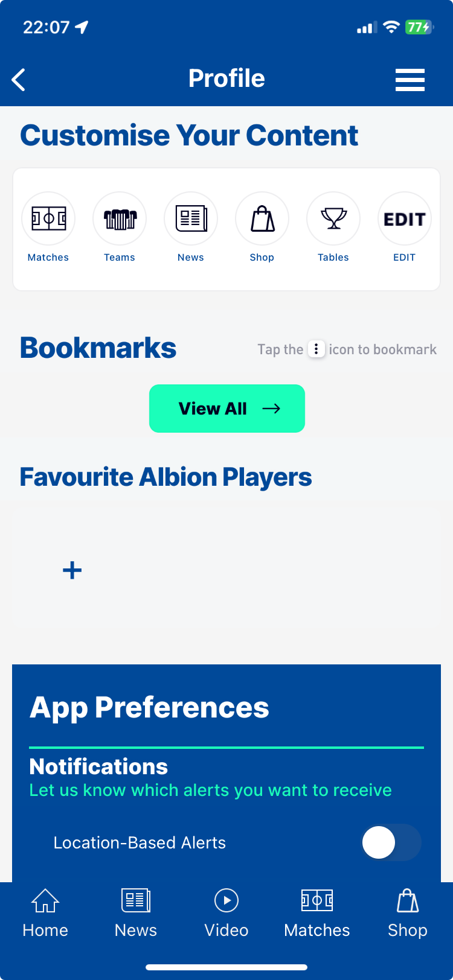Tap the Teams shirts icon
The image size is (453, 980).
(120, 218)
